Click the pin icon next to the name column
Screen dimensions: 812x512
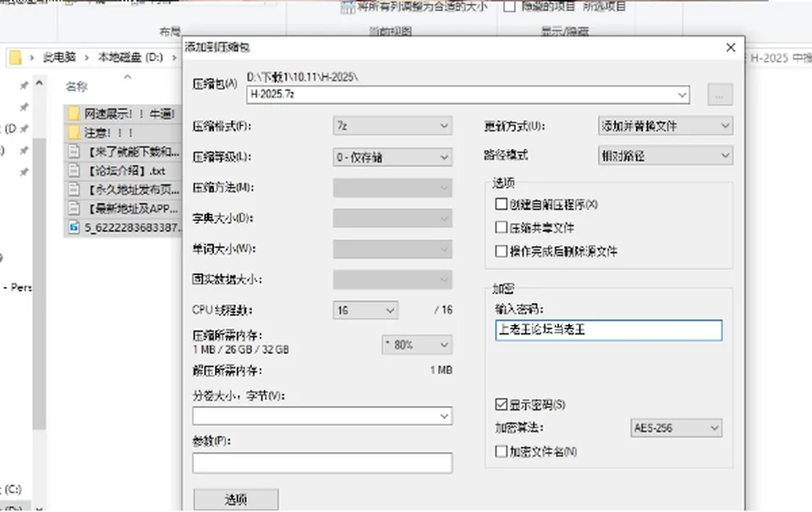tap(24, 85)
